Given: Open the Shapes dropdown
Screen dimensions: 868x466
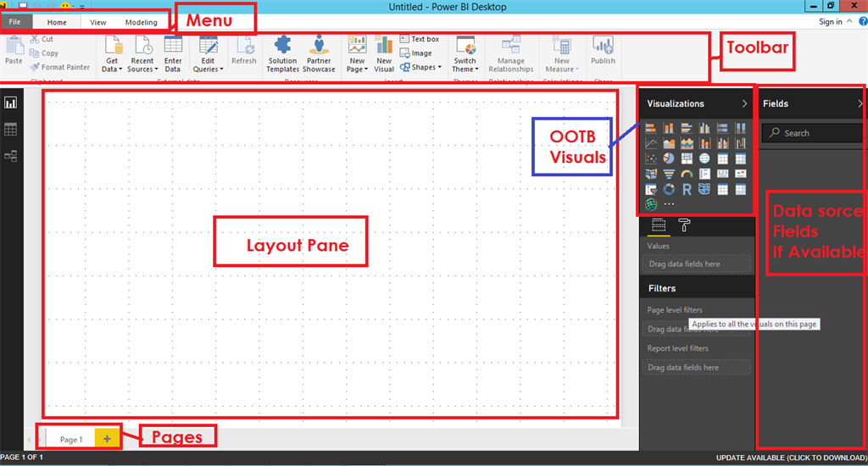Looking at the screenshot, I should coord(420,67).
